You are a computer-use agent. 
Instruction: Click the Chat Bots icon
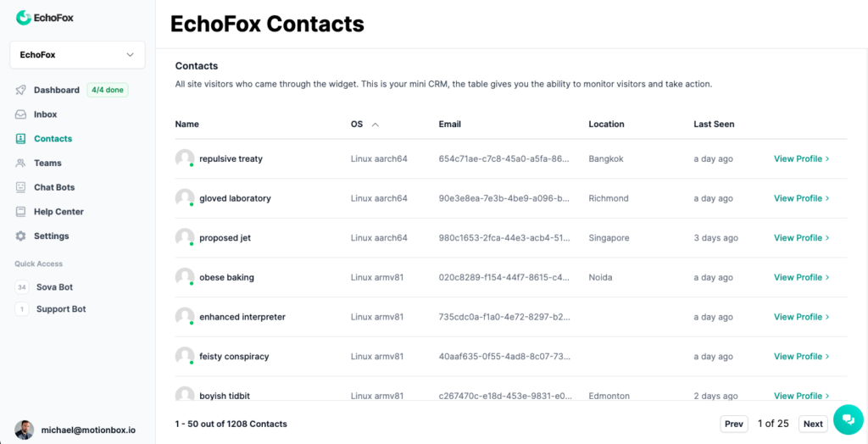pyautogui.click(x=20, y=187)
